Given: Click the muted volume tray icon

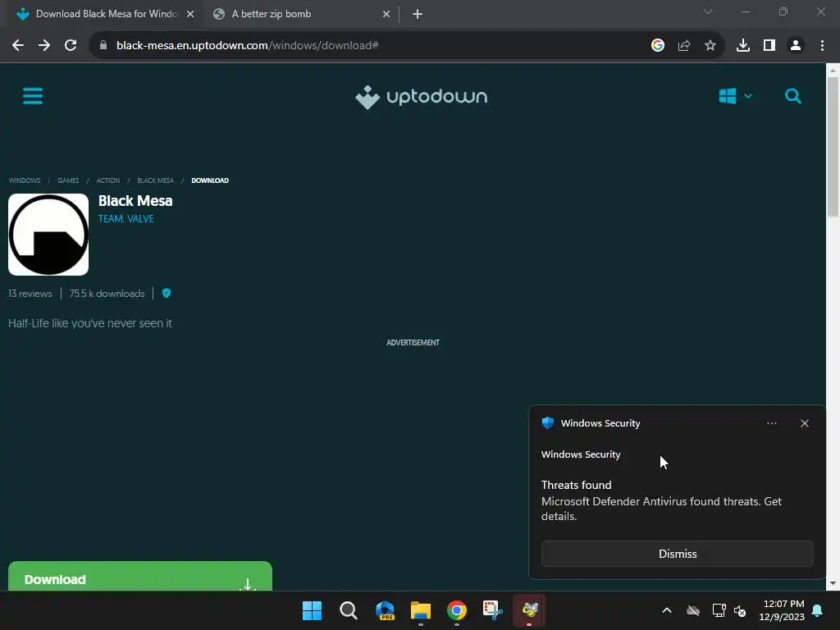Looking at the screenshot, I should tap(740, 610).
